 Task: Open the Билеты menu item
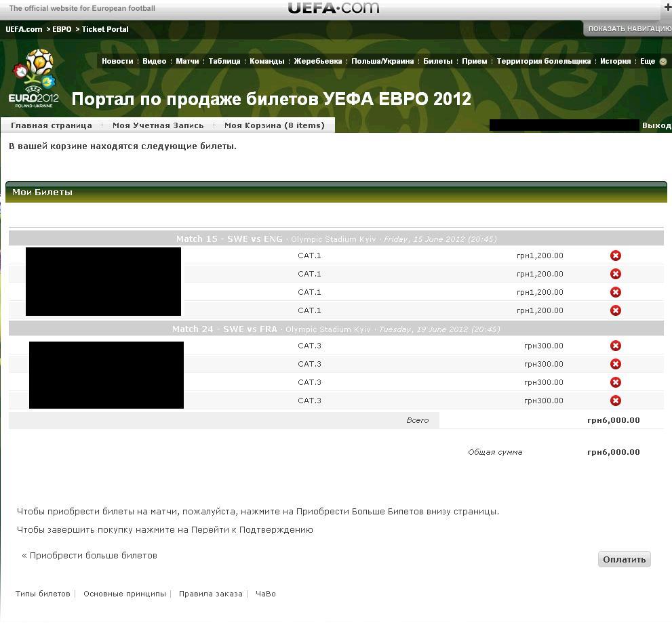pyautogui.click(x=437, y=61)
